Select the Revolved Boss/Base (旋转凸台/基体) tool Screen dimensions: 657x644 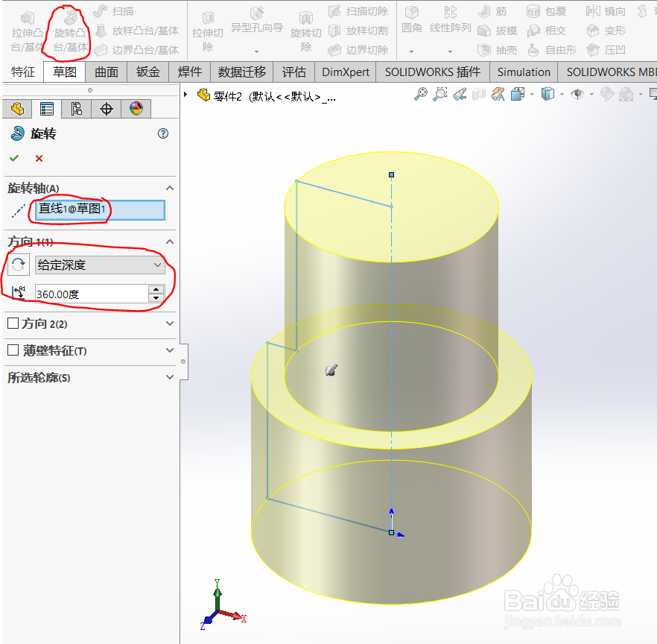[70, 31]
